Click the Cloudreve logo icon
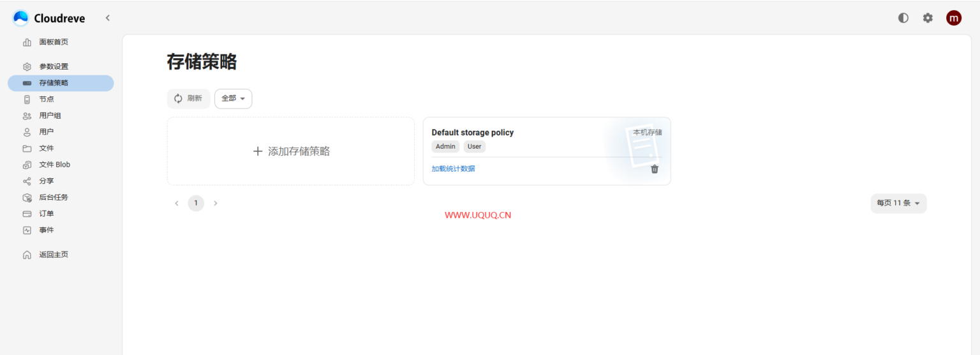The image size is (980, 355). 21,18
